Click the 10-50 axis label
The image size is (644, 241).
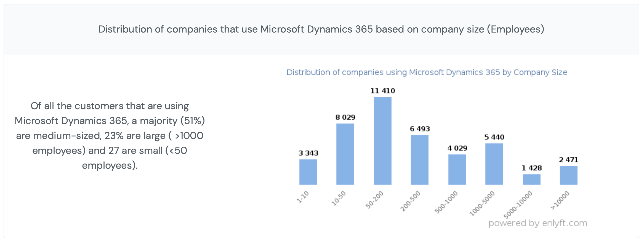pos(339,198)
